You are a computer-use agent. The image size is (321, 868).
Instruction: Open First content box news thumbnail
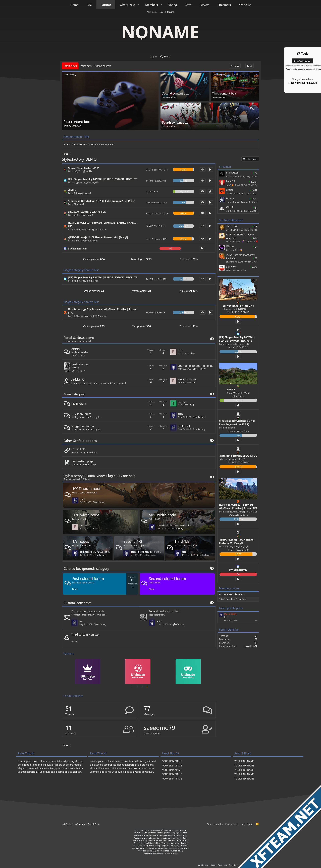[x=110, y=101]
